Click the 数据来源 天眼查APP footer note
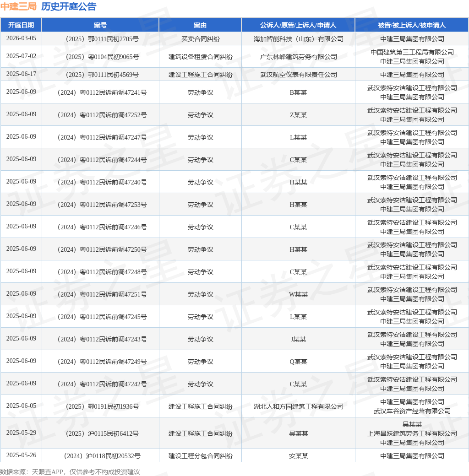This screenshot has width=469, height=476. pos(70,472)
